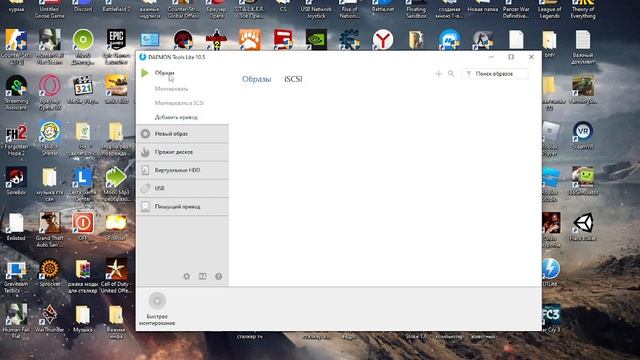Open the Новый образ panel
The width and height of the screenshot is (640, 360).
(x=182, y=133)
